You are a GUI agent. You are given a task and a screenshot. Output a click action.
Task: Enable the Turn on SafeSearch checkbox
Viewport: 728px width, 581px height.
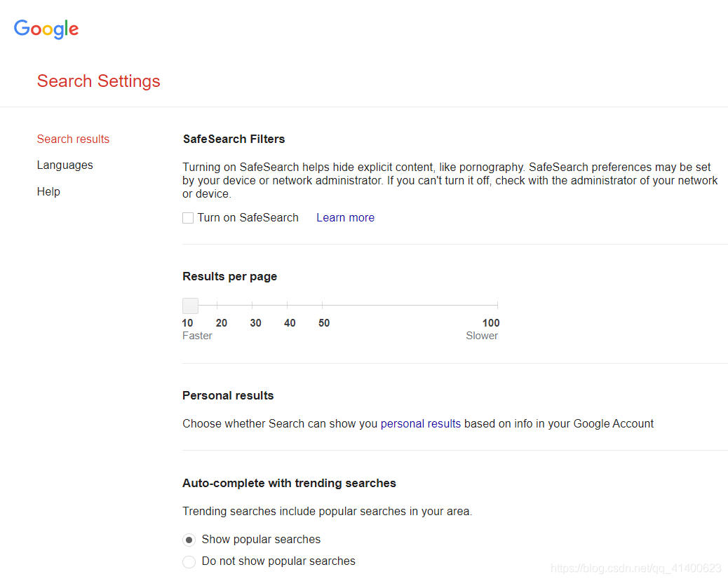188,218
